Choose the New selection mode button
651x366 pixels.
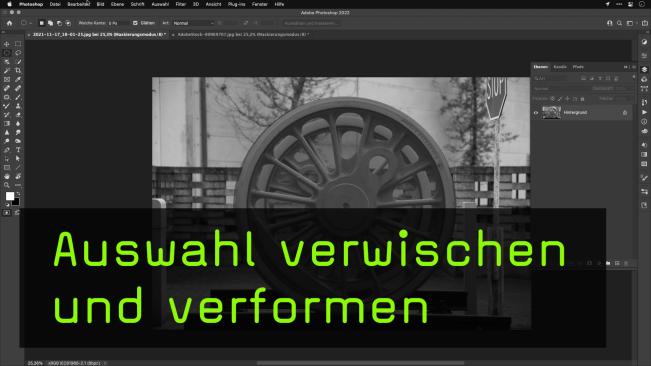[42, 23]
